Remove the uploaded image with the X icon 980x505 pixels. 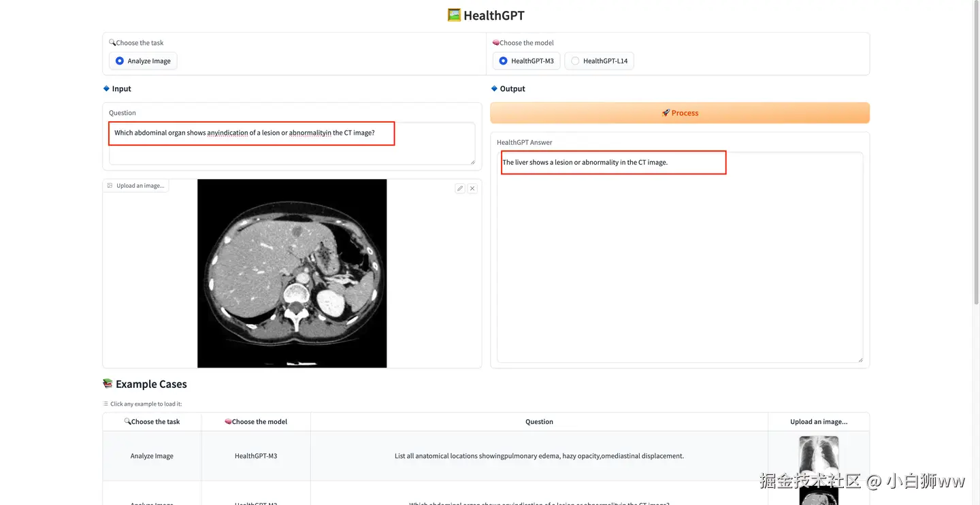click(x=472, y=188)
